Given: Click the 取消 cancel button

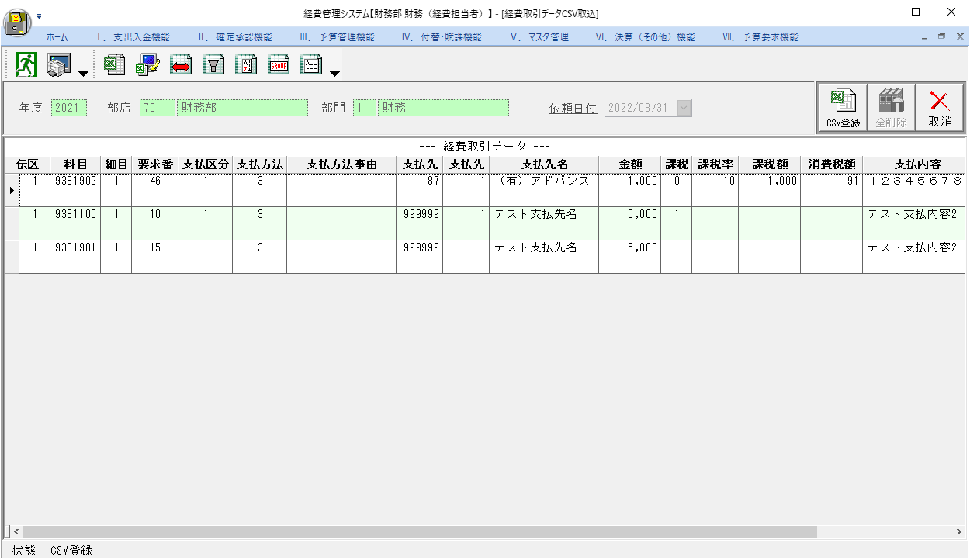Looking at the screenshot, I should (940, 108).
